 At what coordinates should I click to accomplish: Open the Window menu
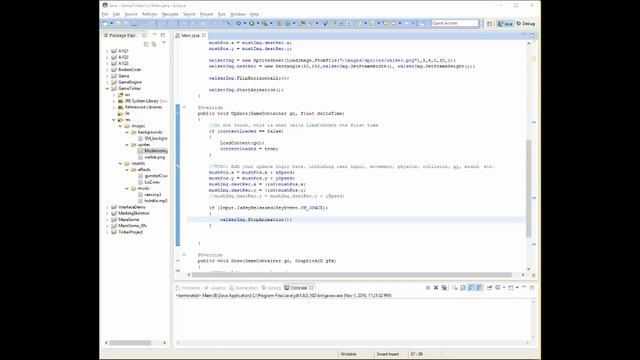tap(238, 14)
